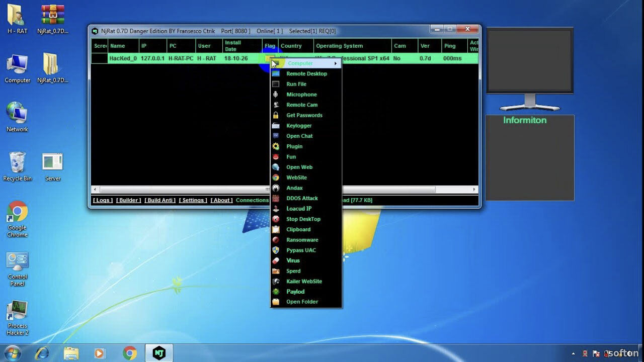Click the 127.0.0.1 IP cell
The height and width of the screenshot is (362, 644).
coord(152,58)
